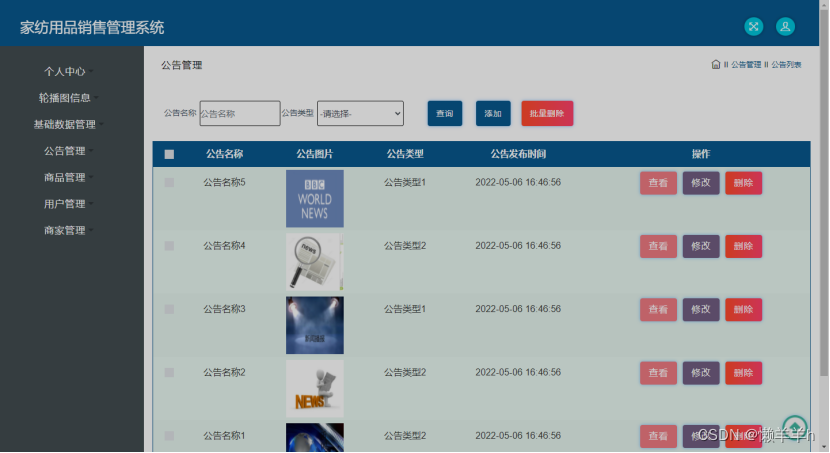Image resolution: width=830 pixels, height=453 pixels.
Task: View details of 公告名称1 with 查看
Action: click(658, 436)
